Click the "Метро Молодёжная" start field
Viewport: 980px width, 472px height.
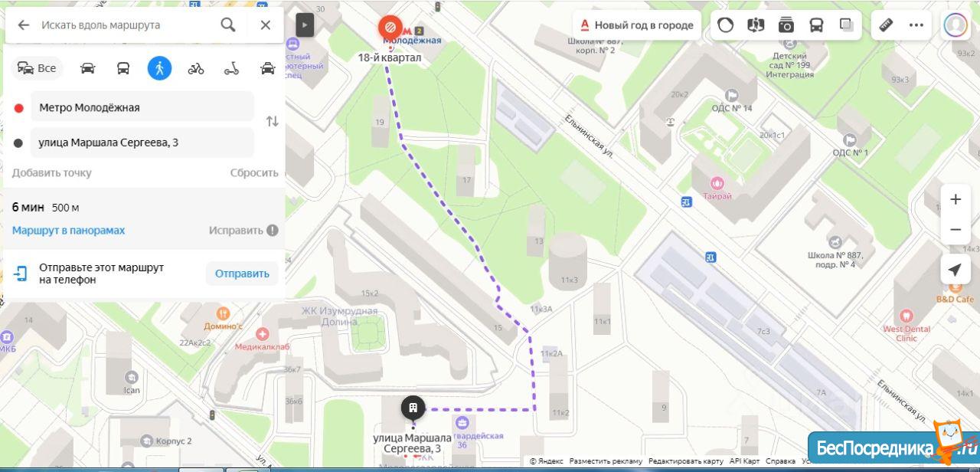point(142,107)
